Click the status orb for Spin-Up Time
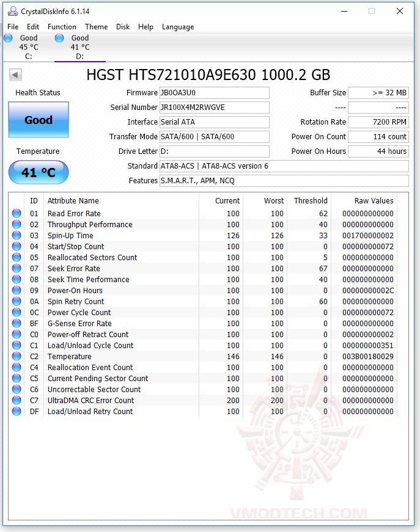 point(17,235)
